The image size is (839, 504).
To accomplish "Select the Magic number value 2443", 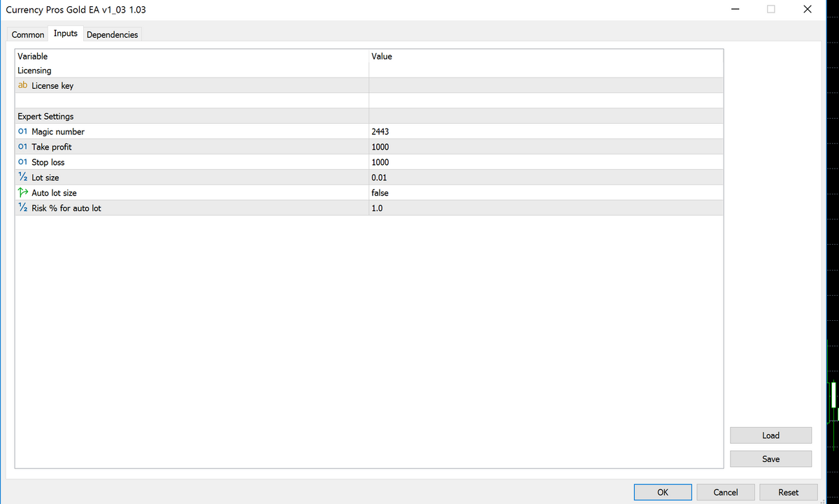I will click(546, 131).
